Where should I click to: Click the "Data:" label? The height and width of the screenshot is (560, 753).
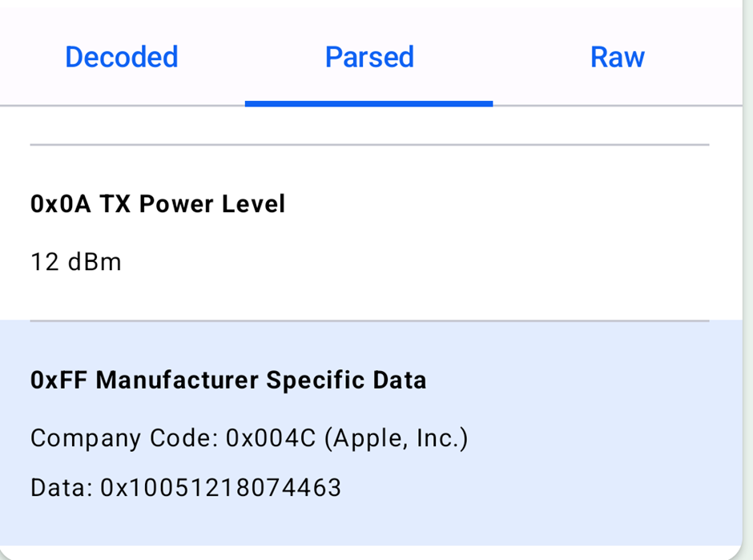(62, 487)
